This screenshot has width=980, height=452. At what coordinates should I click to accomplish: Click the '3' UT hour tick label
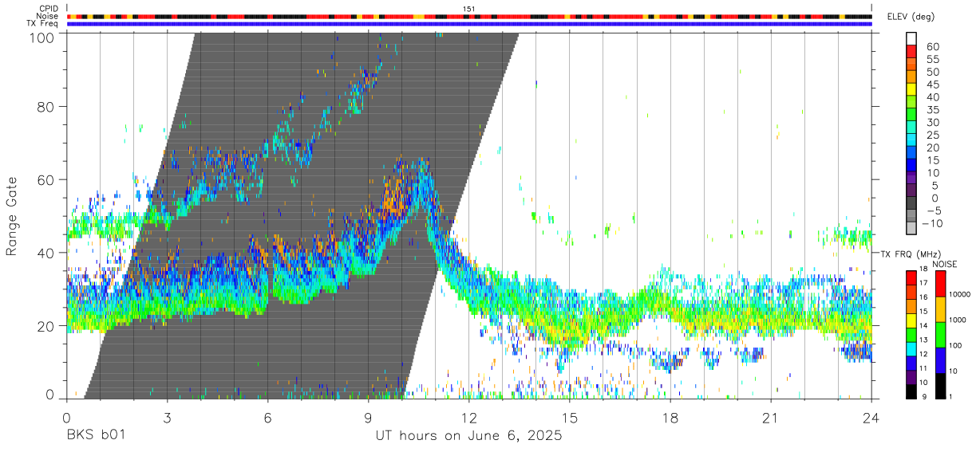(x=167, y=416)
